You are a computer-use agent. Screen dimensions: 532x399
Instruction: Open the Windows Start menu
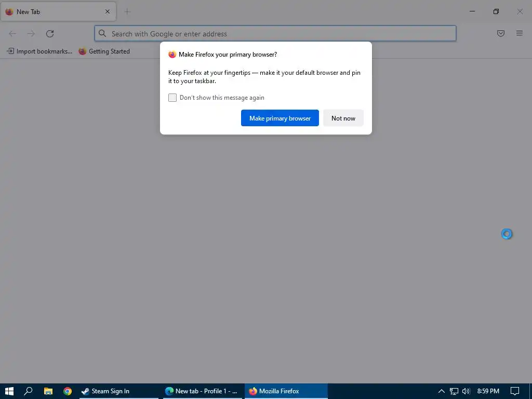point(9,391)
